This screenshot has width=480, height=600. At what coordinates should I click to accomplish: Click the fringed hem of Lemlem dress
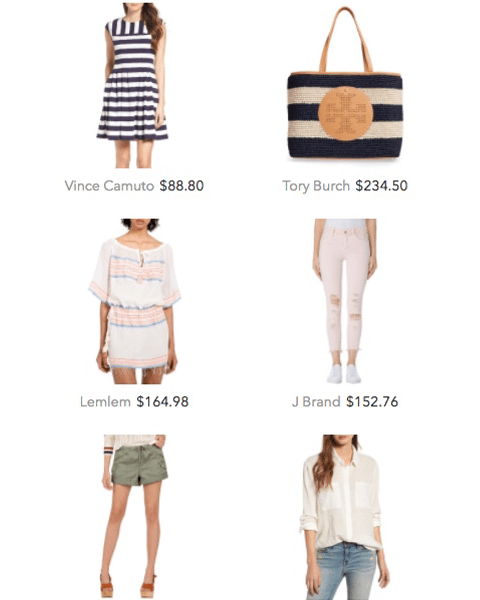click(x=139, y=369)
